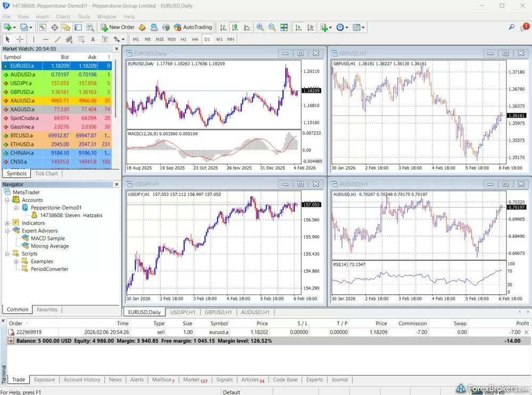Select the Crosshair tool
The width and height of the screenshot is (532, 395).
point(19,39)
